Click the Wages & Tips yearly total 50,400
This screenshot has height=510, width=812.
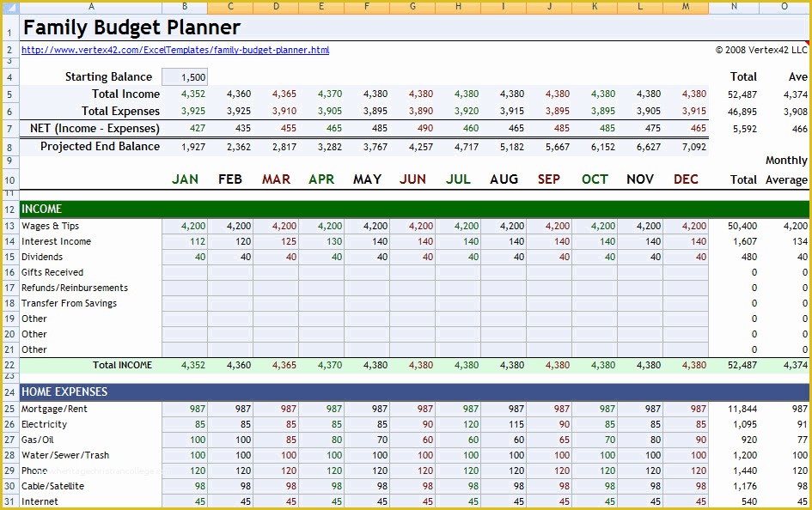[742, 226]
